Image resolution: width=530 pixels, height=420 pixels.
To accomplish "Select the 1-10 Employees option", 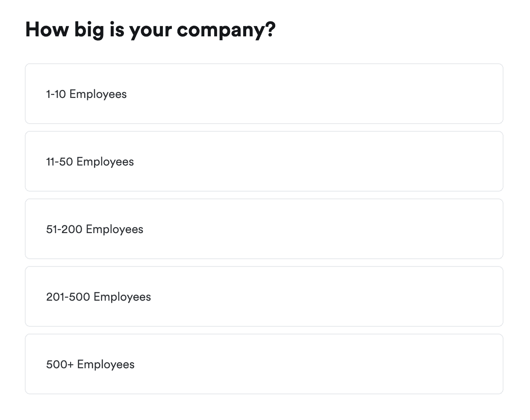I will point(264,94).
